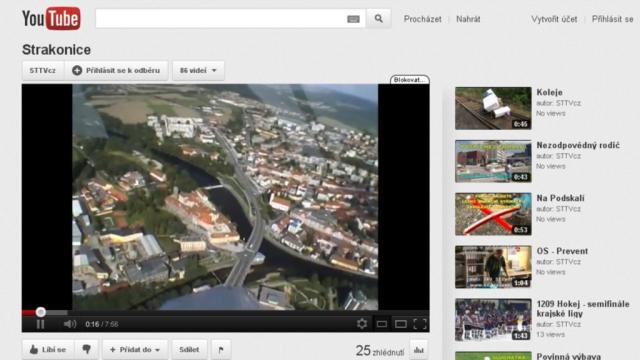The image size is (640, 360).
Task: Expand the 86 videí dropdown
Action: 198,71
